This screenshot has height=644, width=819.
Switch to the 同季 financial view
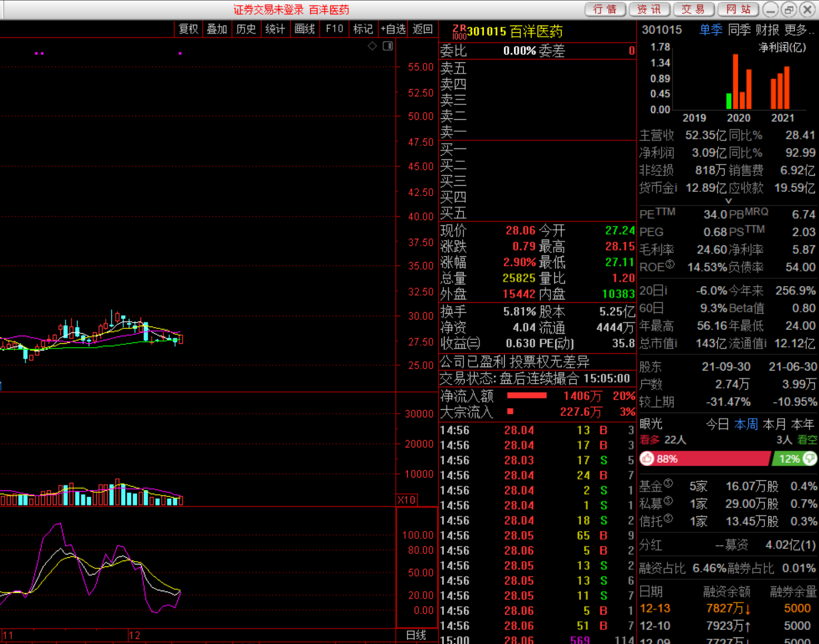739,29
